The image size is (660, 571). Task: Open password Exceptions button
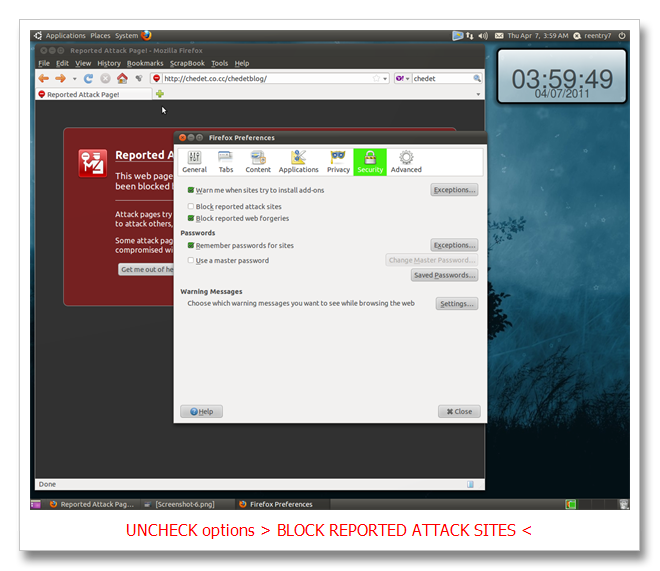pyautogui.click(x=454, y=245)
